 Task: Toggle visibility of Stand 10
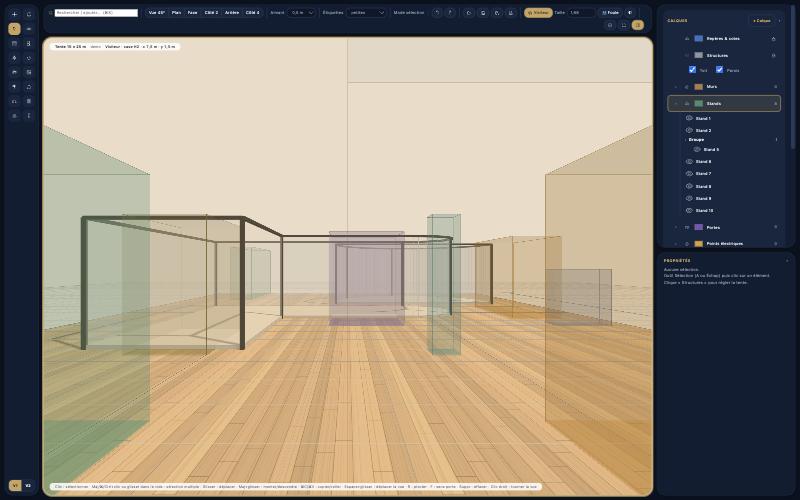689,210
